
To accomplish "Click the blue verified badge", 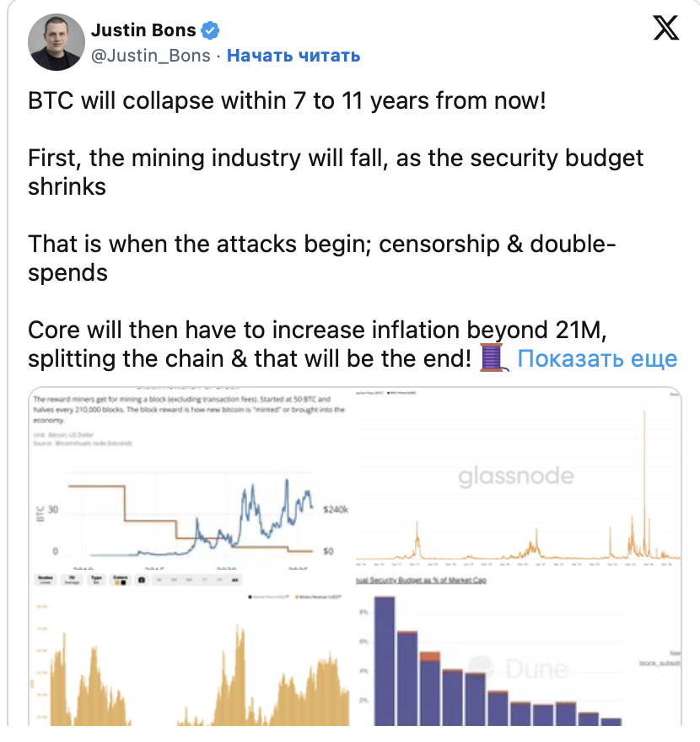I will 211,30.
